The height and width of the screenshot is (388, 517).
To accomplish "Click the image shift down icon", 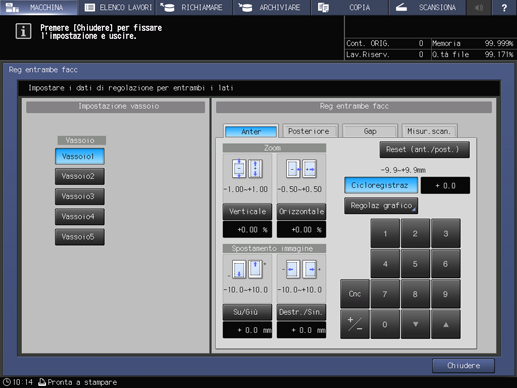I will [239, 269].
